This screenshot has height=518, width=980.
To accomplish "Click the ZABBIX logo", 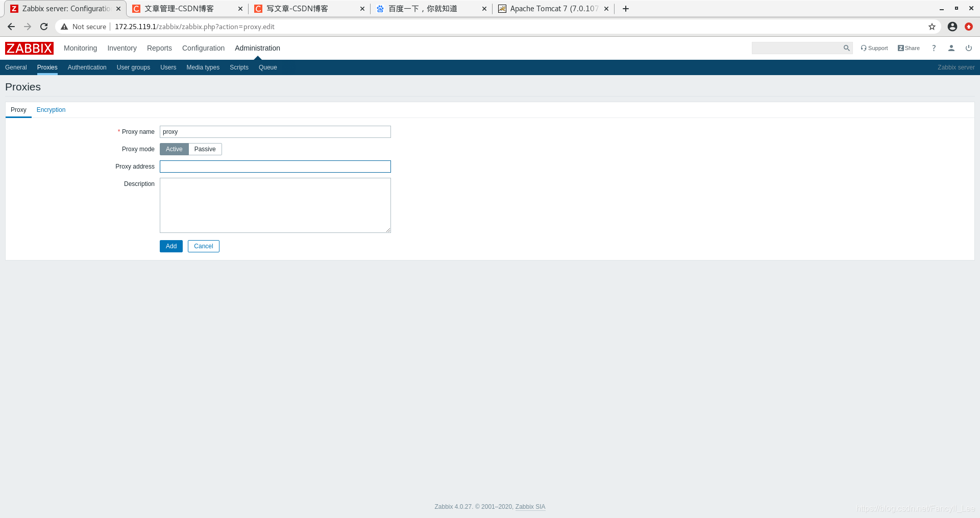I will 29,48.
